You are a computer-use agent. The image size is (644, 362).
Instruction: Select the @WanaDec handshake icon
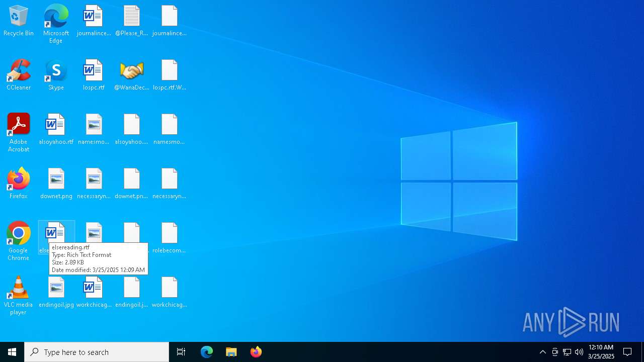pyautogui.click(x=131, y=75)
